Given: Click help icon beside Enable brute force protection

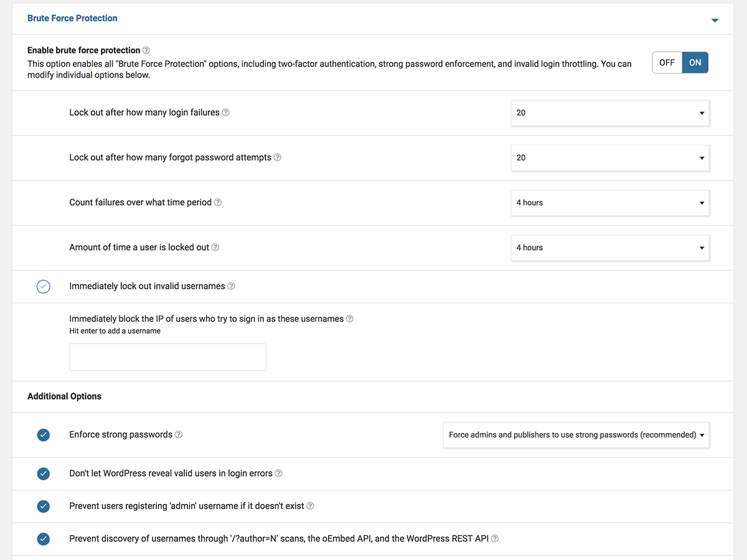Looking at the screenshot, I should pos(146,50).
